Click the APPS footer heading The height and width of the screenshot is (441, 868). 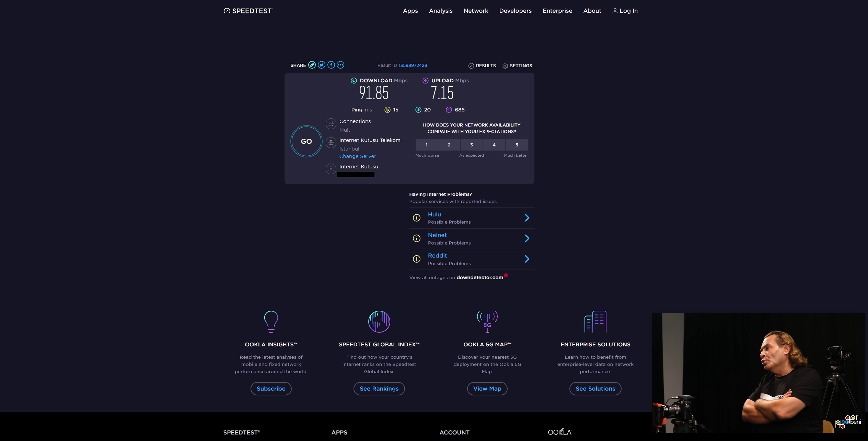[x=339, y=432]
